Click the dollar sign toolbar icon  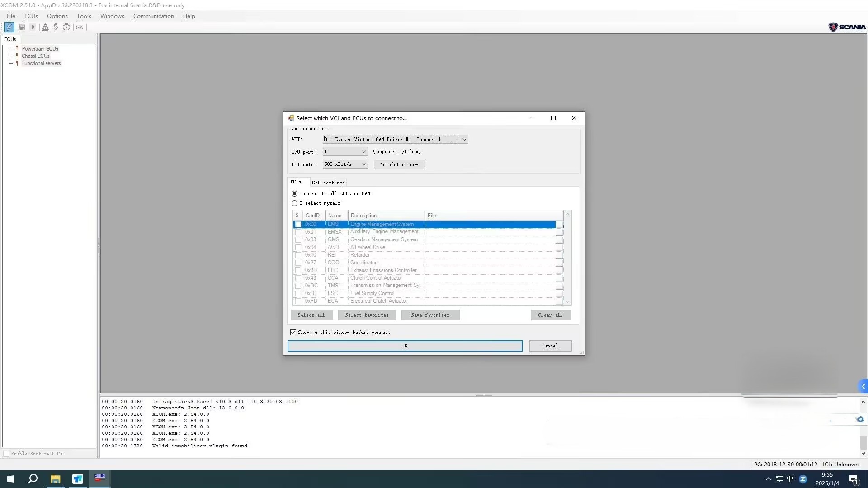[56, 27]
